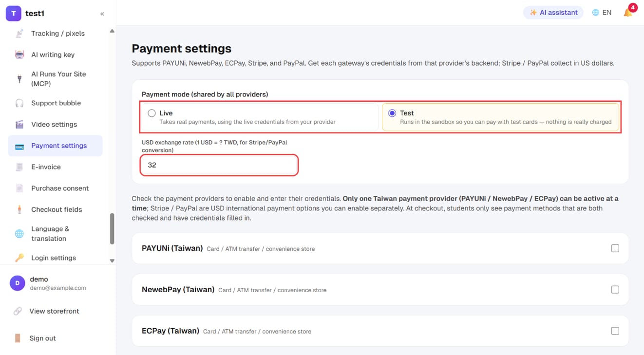Screen dimensions: 644x355
Task: Select the Test payment mode radio
Action: 392,113
